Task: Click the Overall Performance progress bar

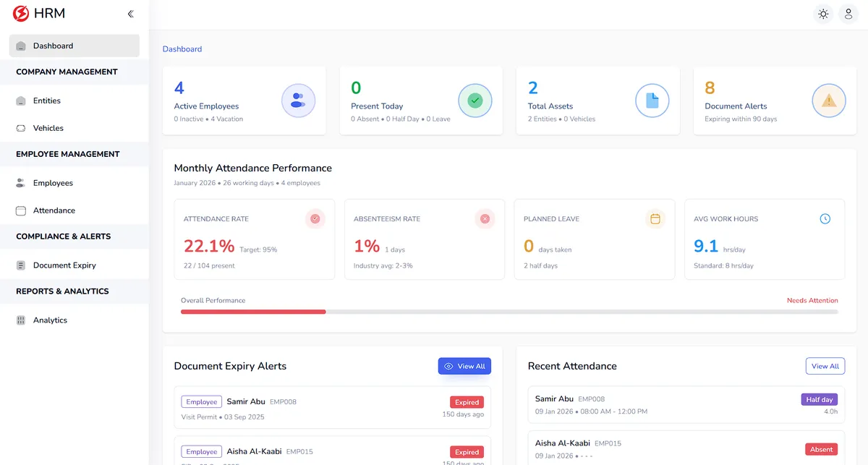Action: coord(509,312)
